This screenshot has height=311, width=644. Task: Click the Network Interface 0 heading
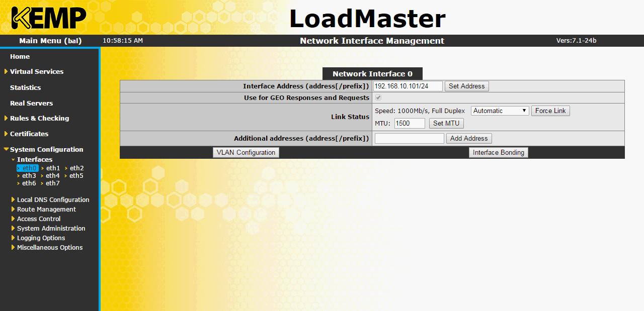(372, 74)
